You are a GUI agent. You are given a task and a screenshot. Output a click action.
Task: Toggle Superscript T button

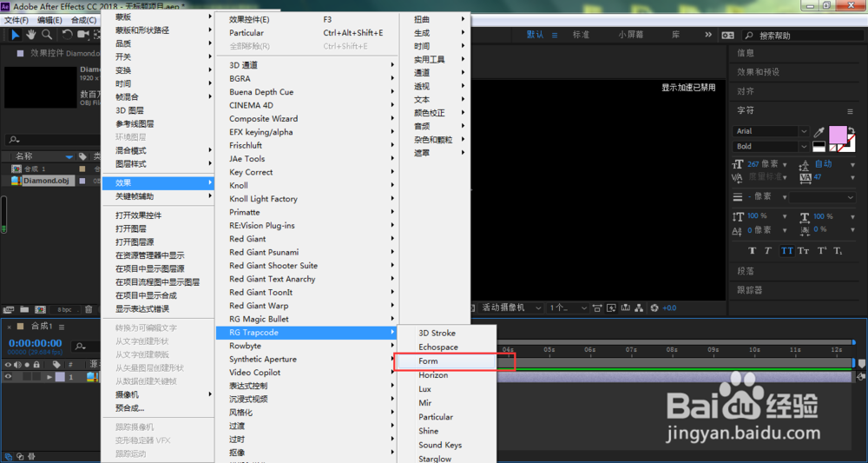tap(822, 251)
